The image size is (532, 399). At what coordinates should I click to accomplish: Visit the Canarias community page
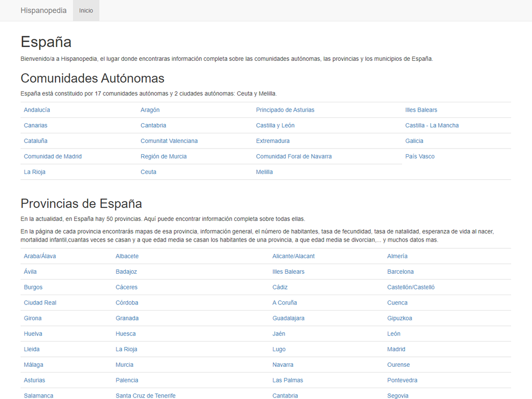tap(35, 126)
